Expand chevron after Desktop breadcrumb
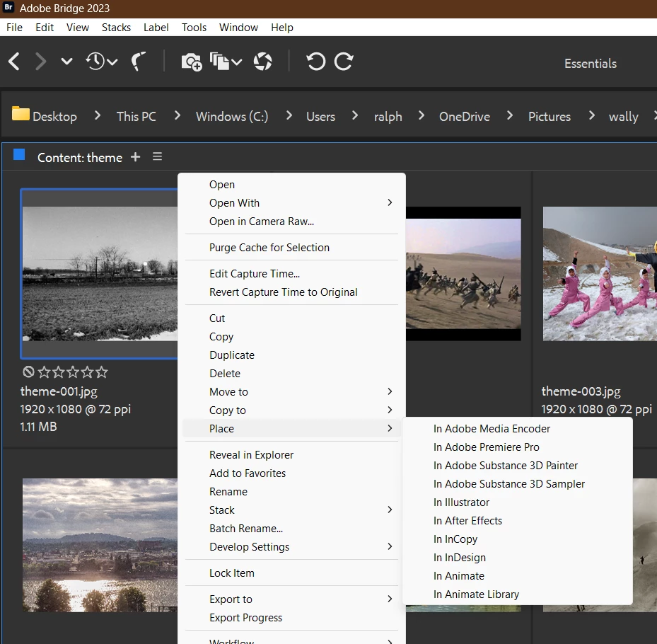This screenshot has height=644, width=657. click(97, 115)
